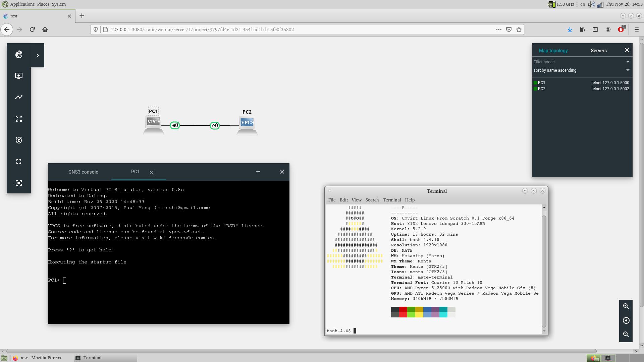Open Terminal menu in terminal window

click(x=392, y=200)
